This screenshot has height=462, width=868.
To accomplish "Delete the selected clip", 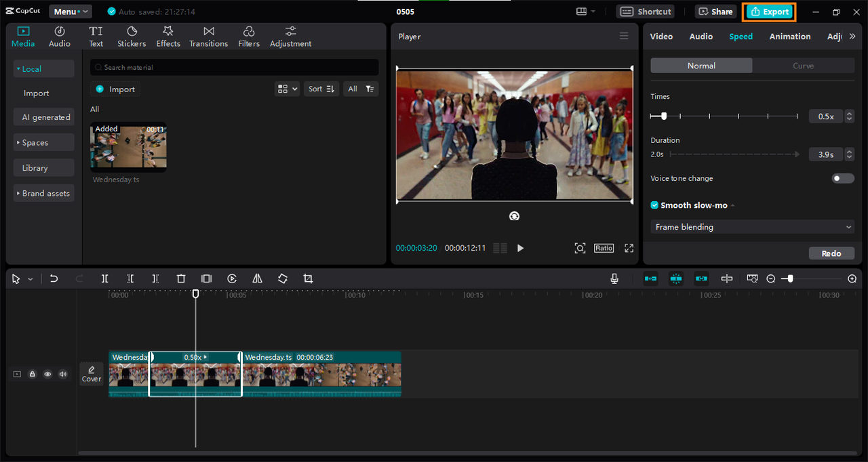I will 181,278.
